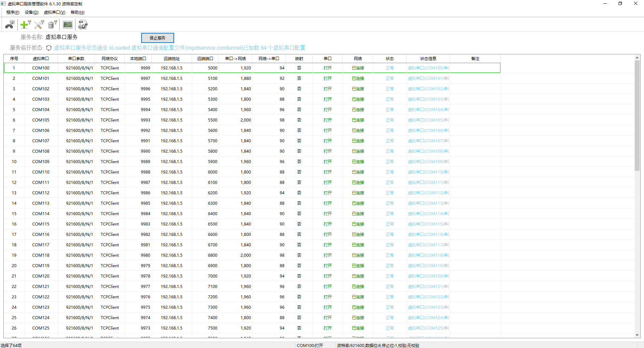Click the circular refresh icon beside service status

(x=49, y=48)
